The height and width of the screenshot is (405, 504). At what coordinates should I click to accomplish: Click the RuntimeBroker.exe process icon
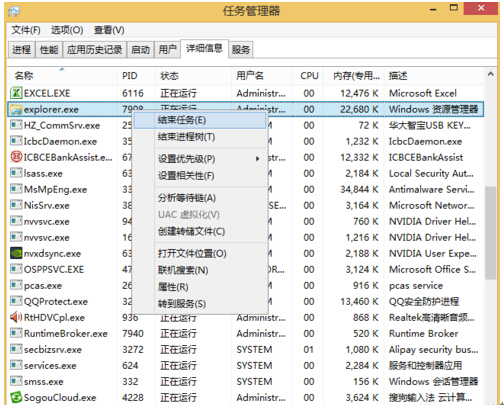point(16,333)
